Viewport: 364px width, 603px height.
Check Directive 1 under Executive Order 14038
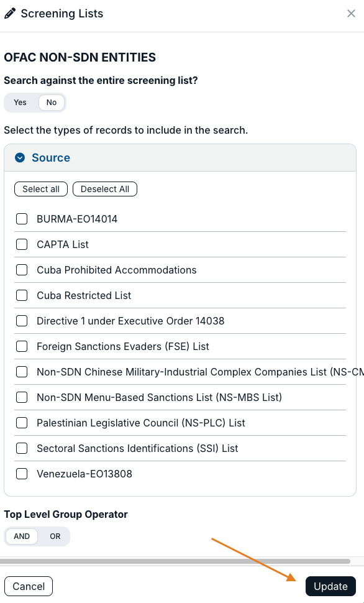pos(22,321)
